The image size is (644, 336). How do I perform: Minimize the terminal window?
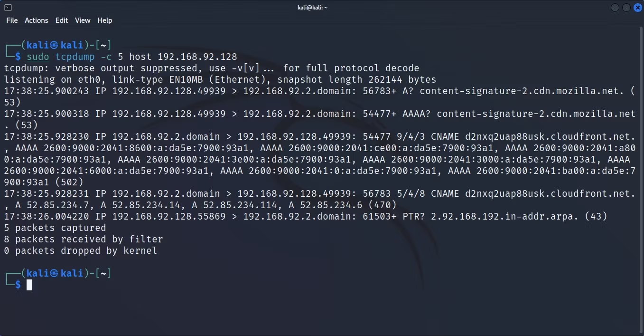[615, 8]
